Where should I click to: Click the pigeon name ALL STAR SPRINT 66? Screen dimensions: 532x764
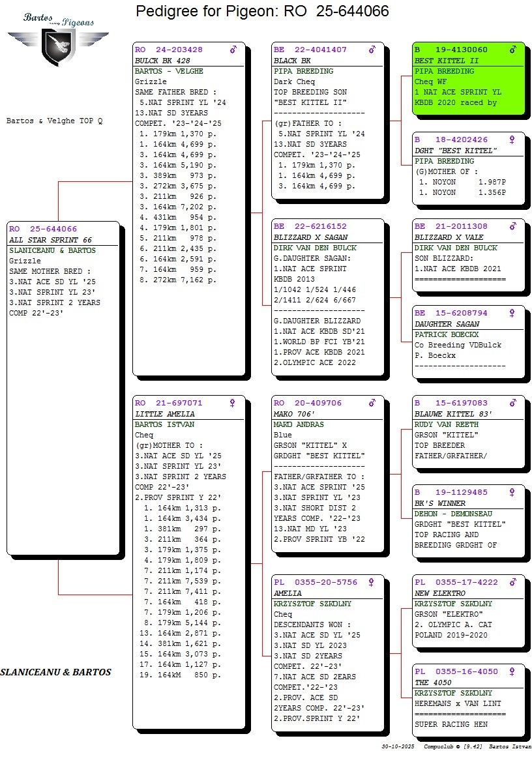point(51,240)
